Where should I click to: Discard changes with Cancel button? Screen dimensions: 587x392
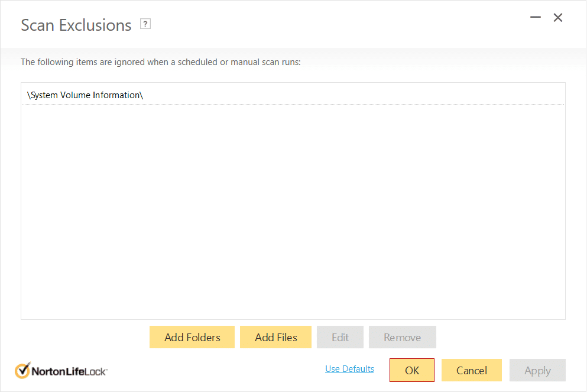[x=471, y=370]
